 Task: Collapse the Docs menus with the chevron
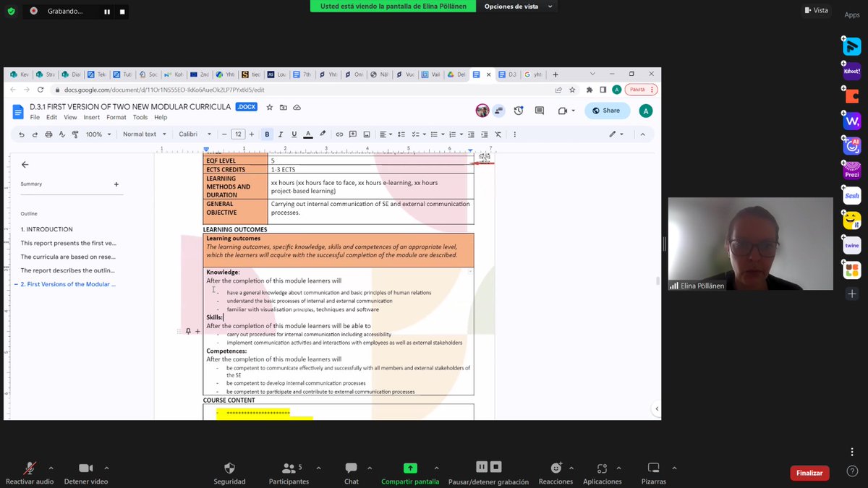pyautogui.click(x=644, y=134)
